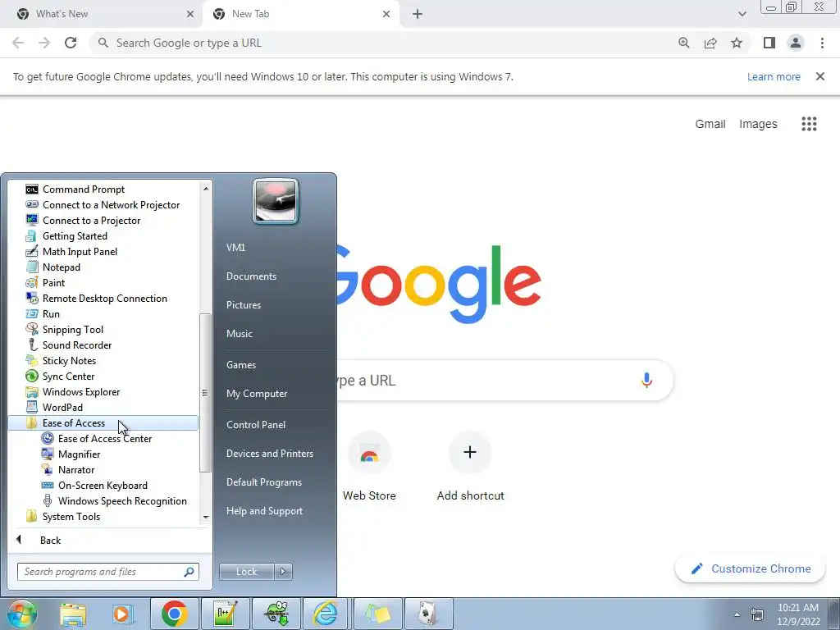Open Gmail link
840x630 pixels.
710,124
